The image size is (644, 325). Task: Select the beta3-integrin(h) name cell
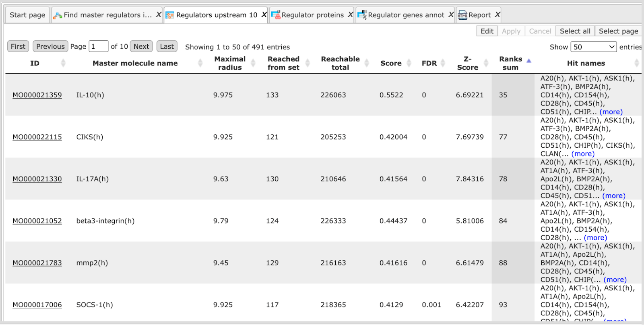coord(105,221)
